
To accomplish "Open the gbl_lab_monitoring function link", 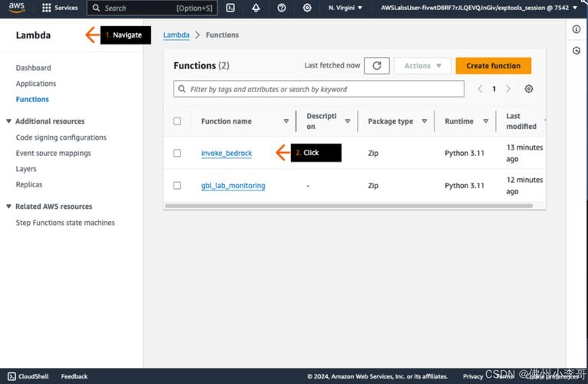I will click(233, 185).
